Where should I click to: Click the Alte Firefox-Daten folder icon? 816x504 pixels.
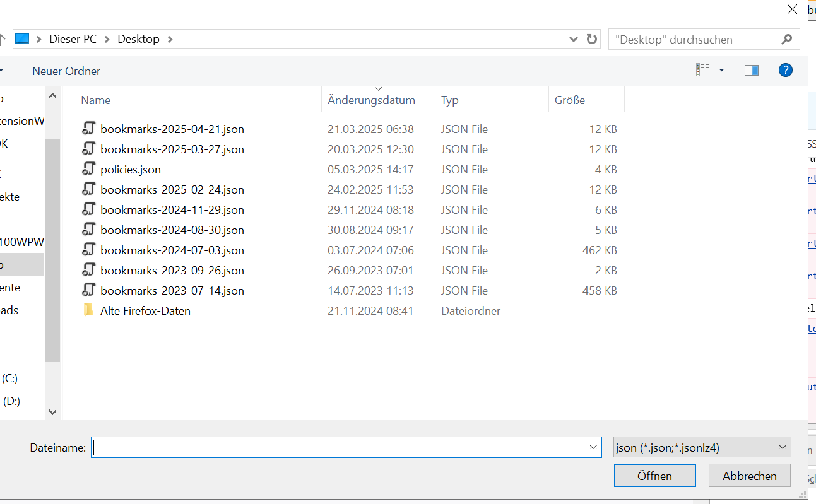[x=88, y=310]
